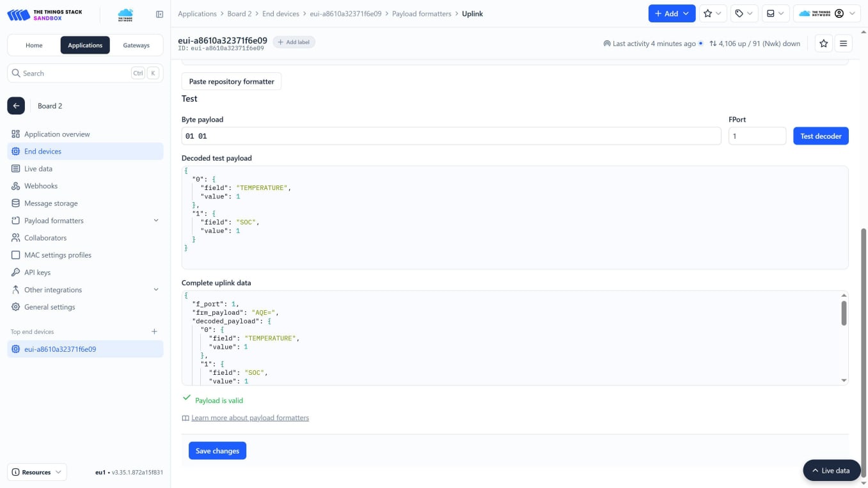The width and height of the screenshot is (868, 488).
Task: Save changes to the payload formatter
Action: tap(217, 450)
